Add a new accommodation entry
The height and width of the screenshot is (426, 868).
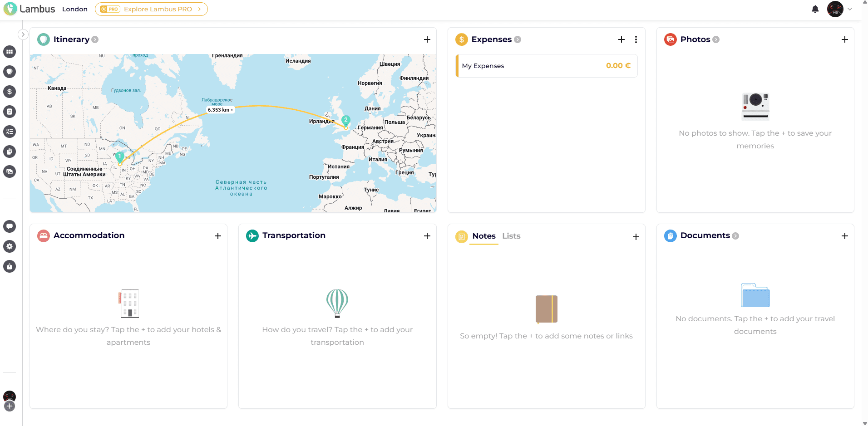tap(218, 236)
